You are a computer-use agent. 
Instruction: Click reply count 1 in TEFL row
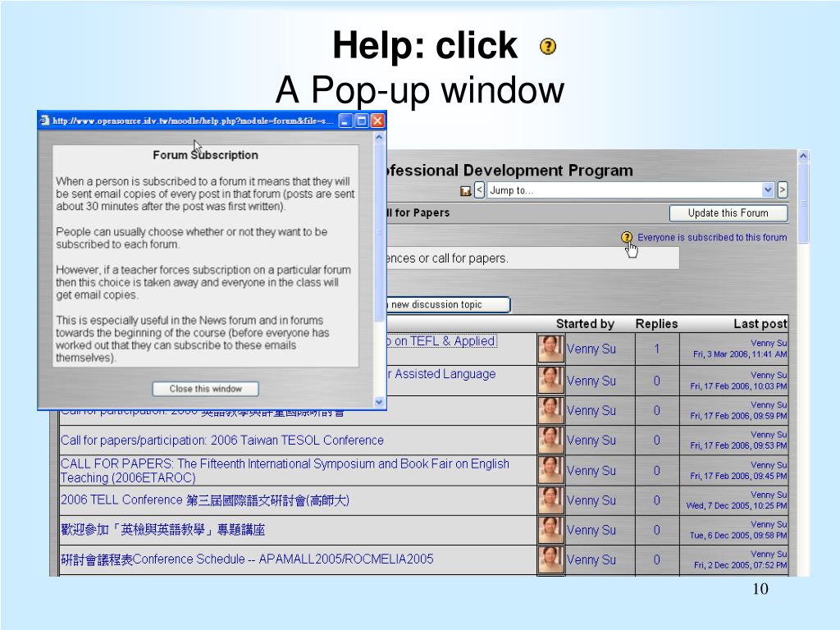(657, 349)
